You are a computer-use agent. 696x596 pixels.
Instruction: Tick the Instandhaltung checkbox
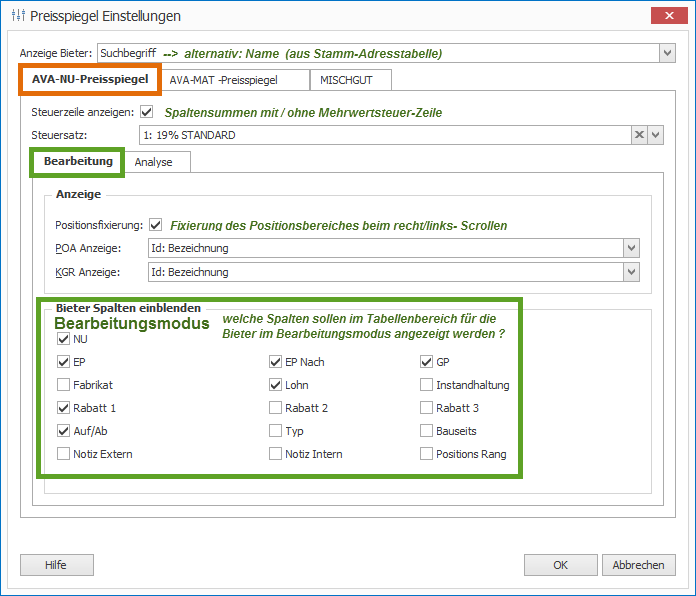tap(427, 385)
